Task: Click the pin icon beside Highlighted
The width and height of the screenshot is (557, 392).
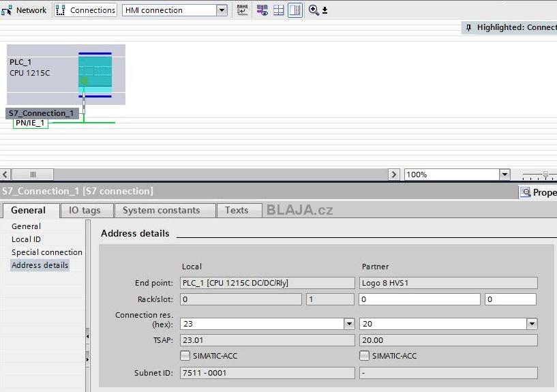Action: [x=468, y=27]
